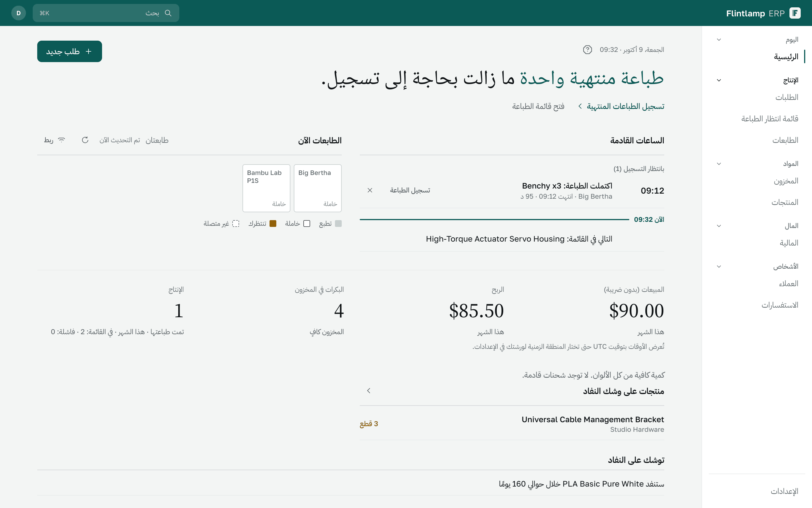Open الطابعات in sidebar
The image size is (812, 508).
tap(757, 141)
